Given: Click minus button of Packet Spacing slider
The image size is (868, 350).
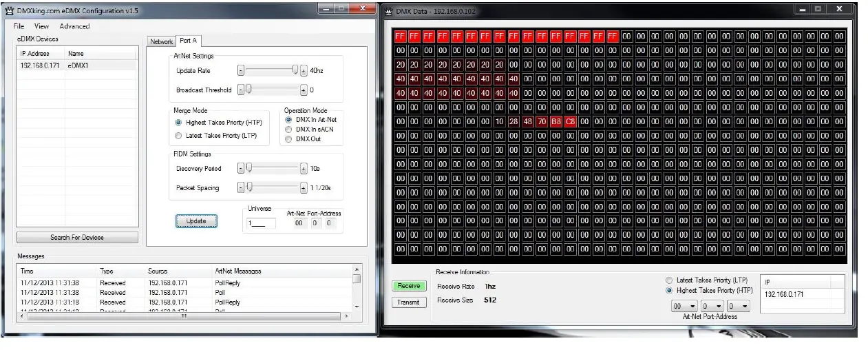Looking at the screenshot, I should 241,187.
